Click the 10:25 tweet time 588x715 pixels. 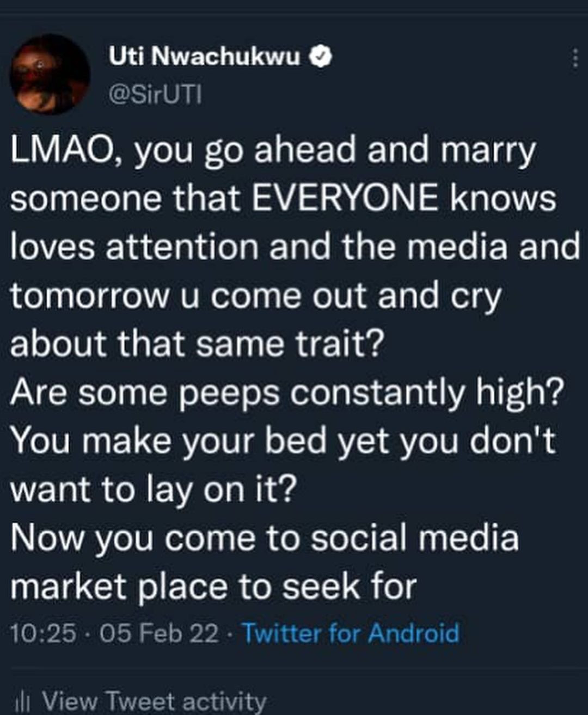[x=43, y=634]
